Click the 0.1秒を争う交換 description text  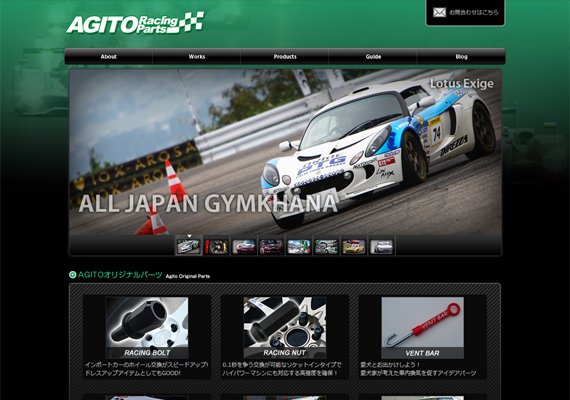point(282,369)
